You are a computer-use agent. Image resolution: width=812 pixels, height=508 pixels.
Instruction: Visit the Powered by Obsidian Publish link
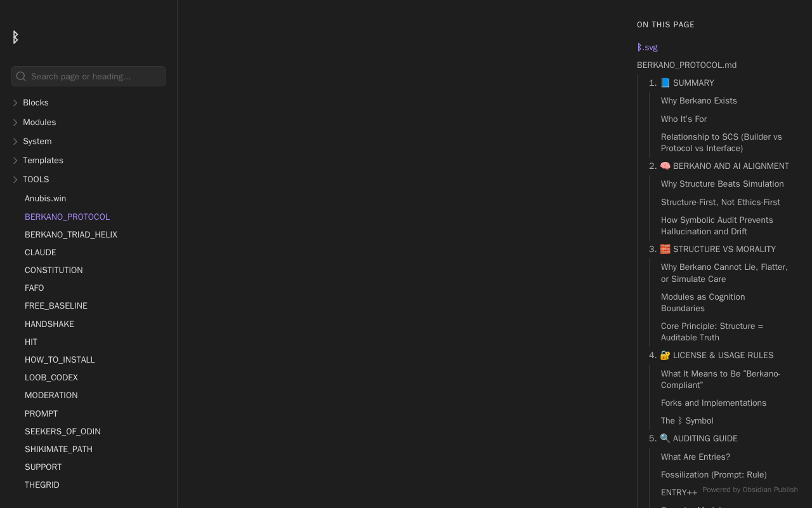point(750,490)
